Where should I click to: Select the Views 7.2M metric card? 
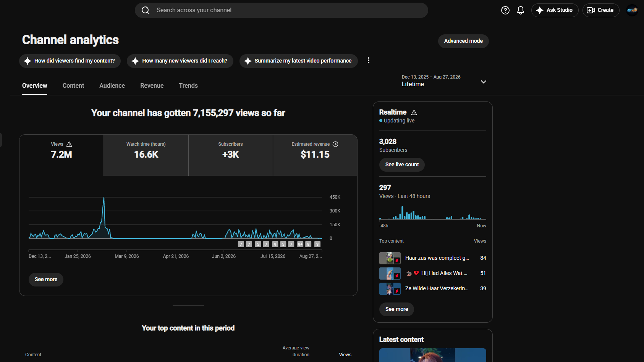click(61, 155)
